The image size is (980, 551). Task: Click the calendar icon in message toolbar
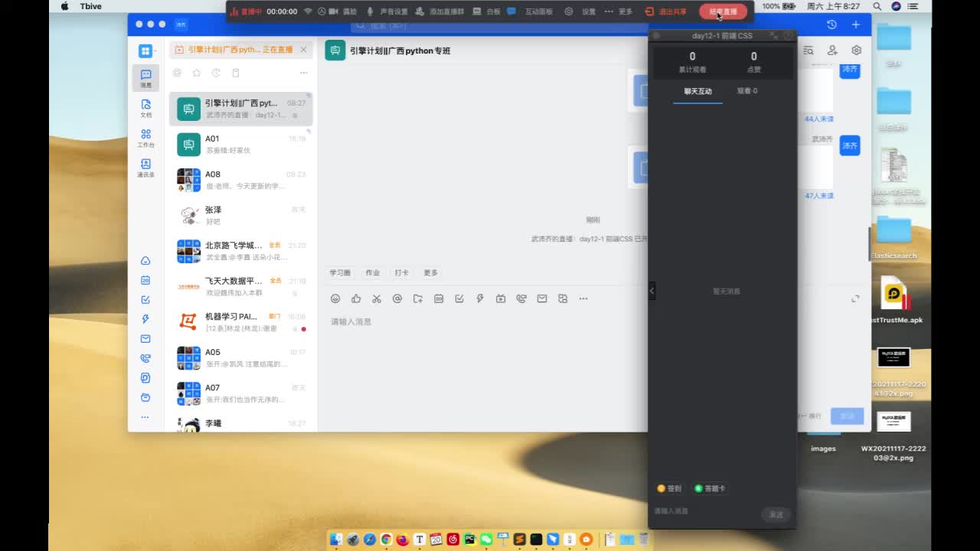click(x=439, y=298)
